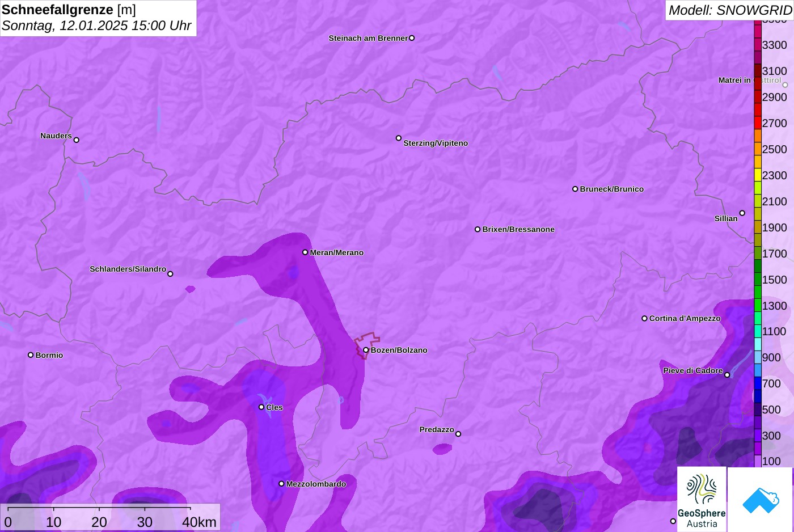This screenshot has width=794, height=532.
Task: Click the Cles marker dot
Action: click(x=261, y=407)
